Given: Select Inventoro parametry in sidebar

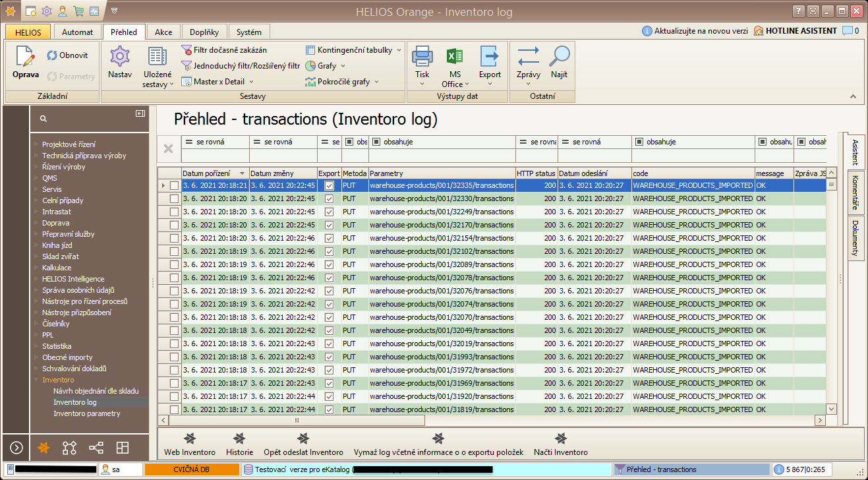Looking at the screenshot, I should [x=86, y=413].
